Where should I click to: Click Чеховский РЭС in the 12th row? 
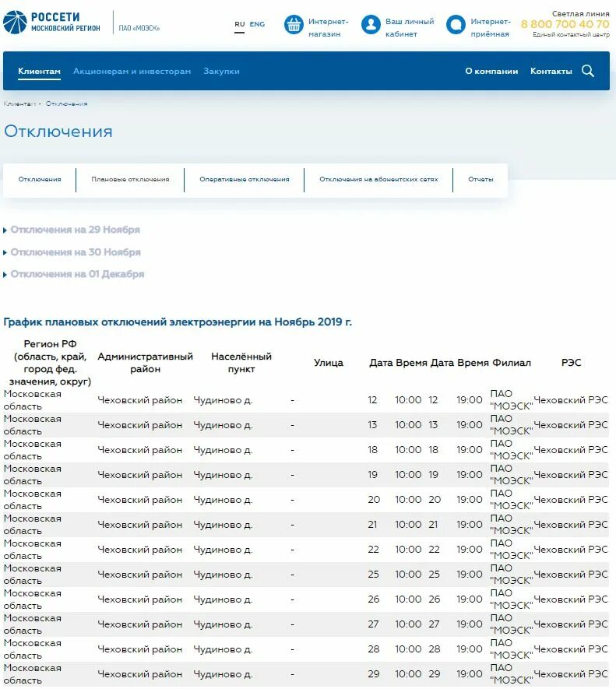click(x=571, y=674)
